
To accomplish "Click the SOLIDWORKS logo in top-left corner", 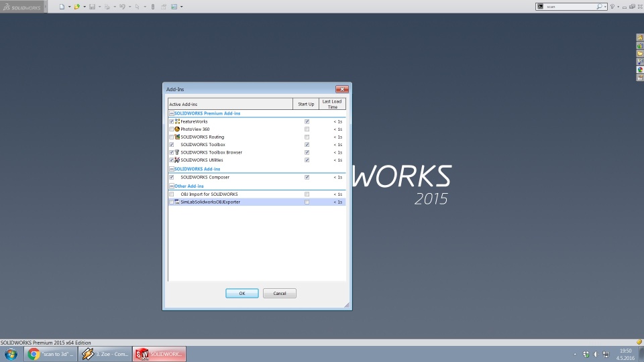I will click(x=21, y=7).
